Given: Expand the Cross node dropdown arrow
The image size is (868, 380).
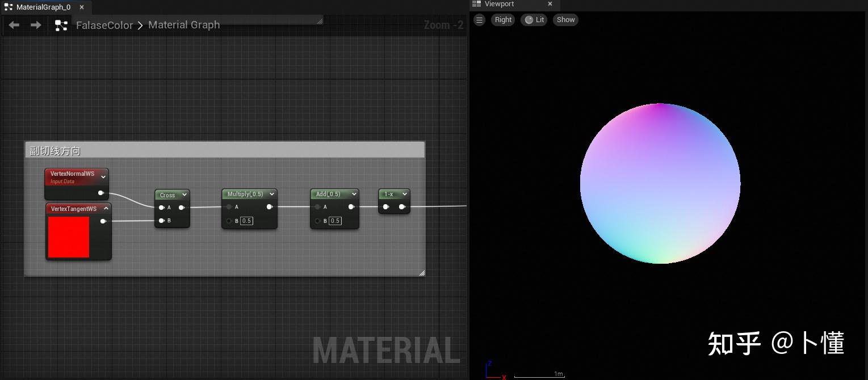Looking at the screenshot, I should tap(185, 195).
